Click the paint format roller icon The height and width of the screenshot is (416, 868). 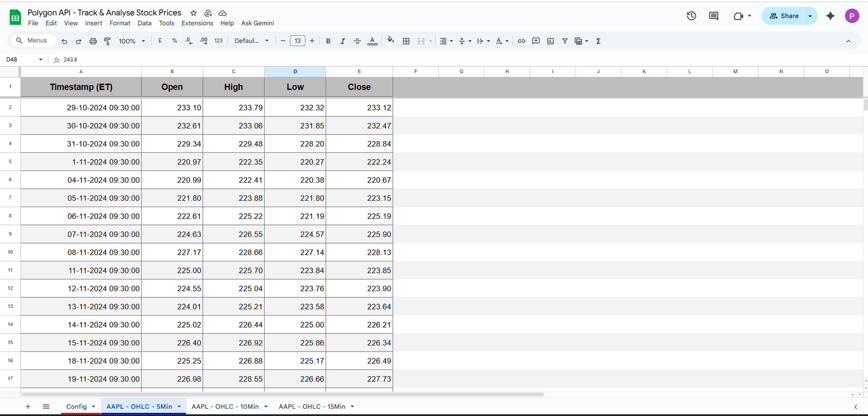[107, 41]
